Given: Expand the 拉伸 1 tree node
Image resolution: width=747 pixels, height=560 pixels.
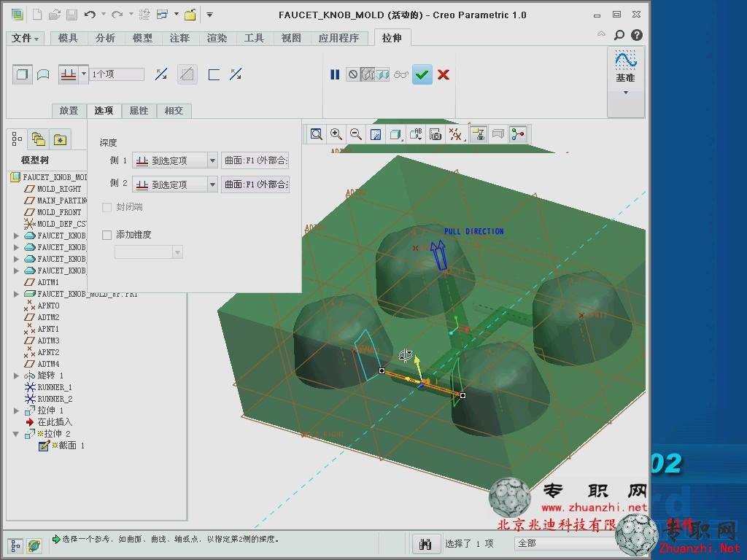Looking at the screenshot, I should click(x=16, y=411).
